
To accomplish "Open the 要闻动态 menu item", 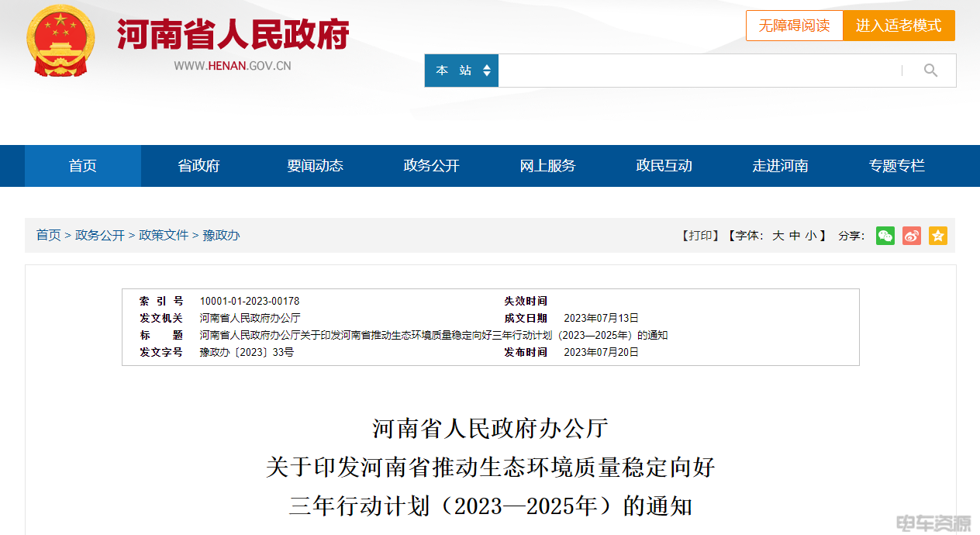I will (x=316, y=166).
